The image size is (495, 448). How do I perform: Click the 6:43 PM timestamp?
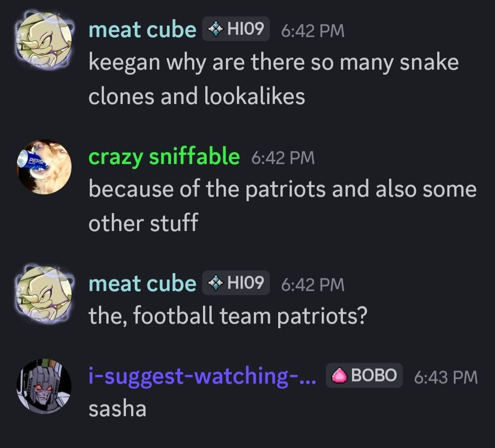(445, 377)
